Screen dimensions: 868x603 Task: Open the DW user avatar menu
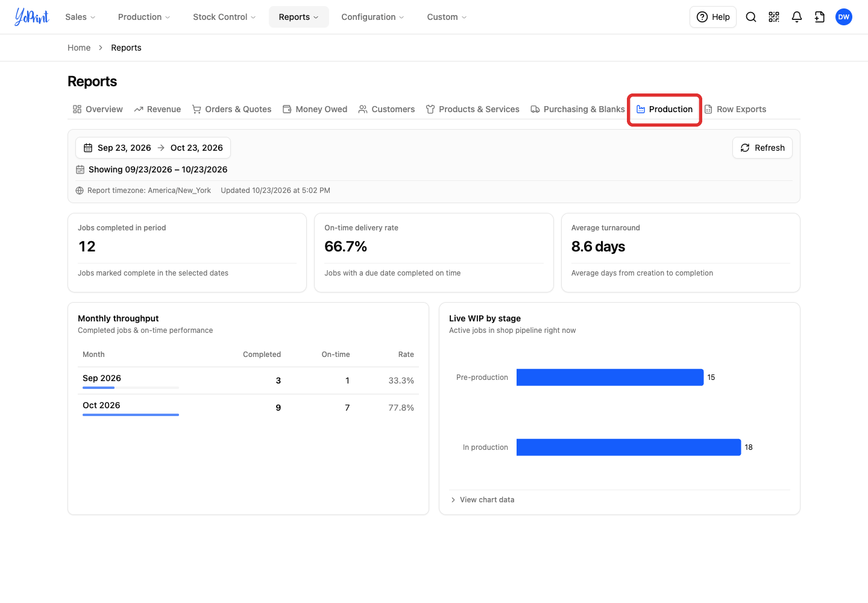point(844,17)
